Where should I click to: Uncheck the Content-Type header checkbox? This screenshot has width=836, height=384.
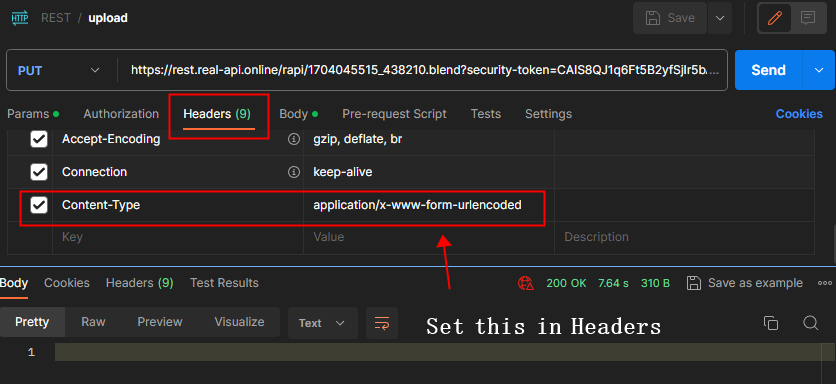point(39,205)
